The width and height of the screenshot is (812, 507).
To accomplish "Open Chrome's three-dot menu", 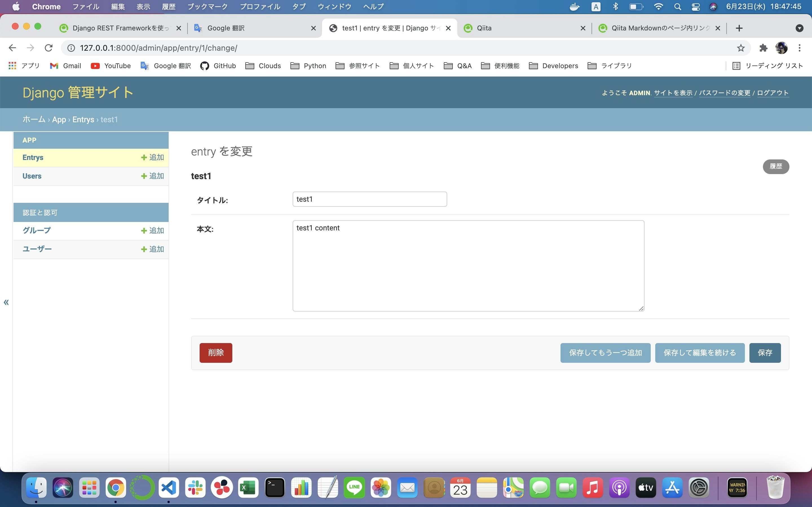I will pos(800,48).
